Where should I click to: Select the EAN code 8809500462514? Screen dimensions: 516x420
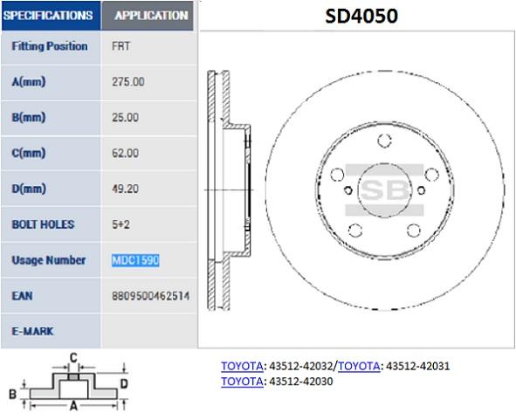click(x=151, y=296)
